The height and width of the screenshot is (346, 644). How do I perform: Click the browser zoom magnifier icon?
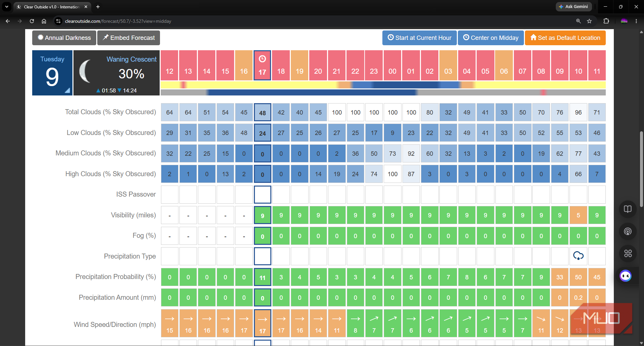click(578, 21)
